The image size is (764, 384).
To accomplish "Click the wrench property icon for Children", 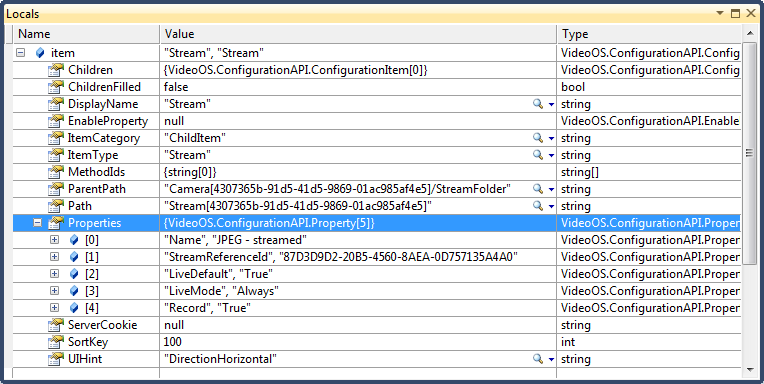I will tap(56, 70).
